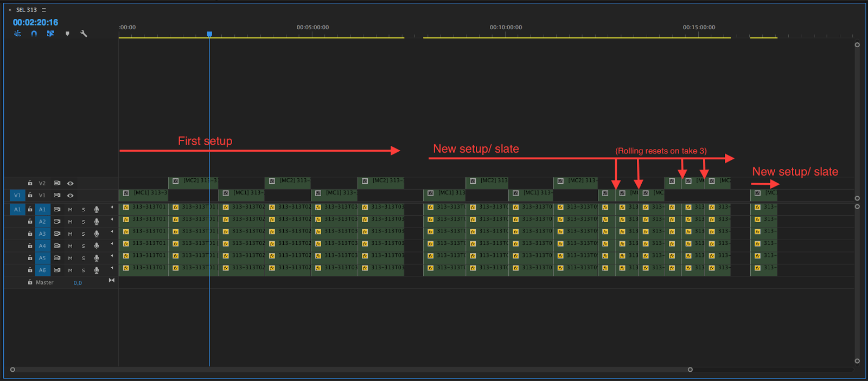
Task: Mute audio track A5
Action: (70, 258)
